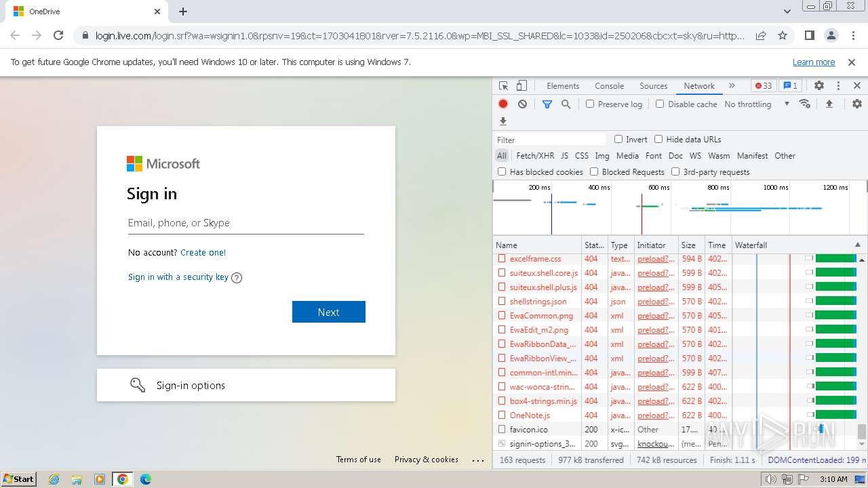Open DevTools settings gear

(x=819, y=86)
